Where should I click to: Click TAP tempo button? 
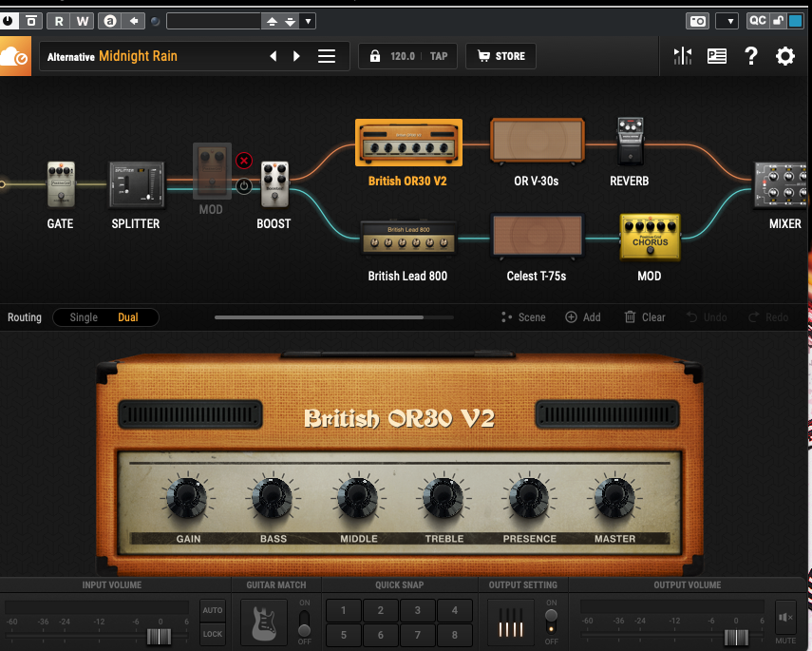[439, 56]
